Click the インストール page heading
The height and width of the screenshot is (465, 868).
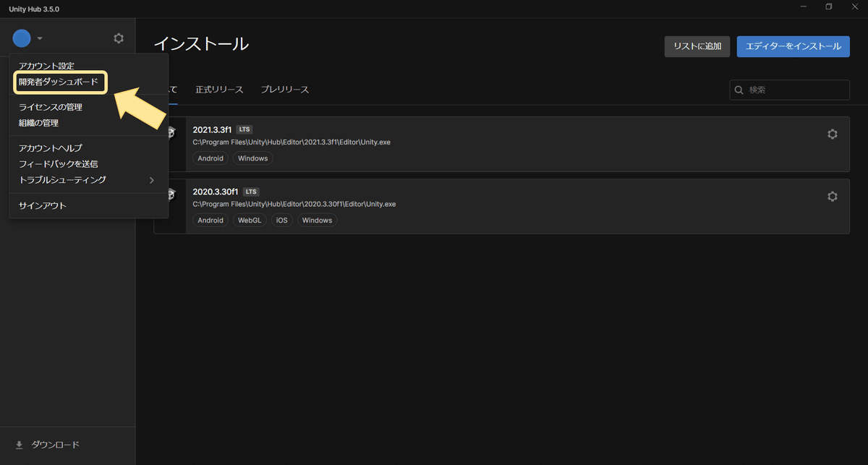(x=201, y=43)
